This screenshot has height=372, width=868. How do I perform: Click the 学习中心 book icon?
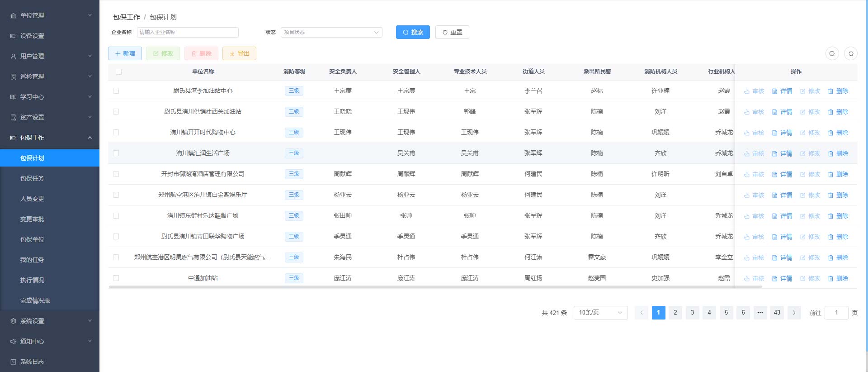(x=13, y=97)
